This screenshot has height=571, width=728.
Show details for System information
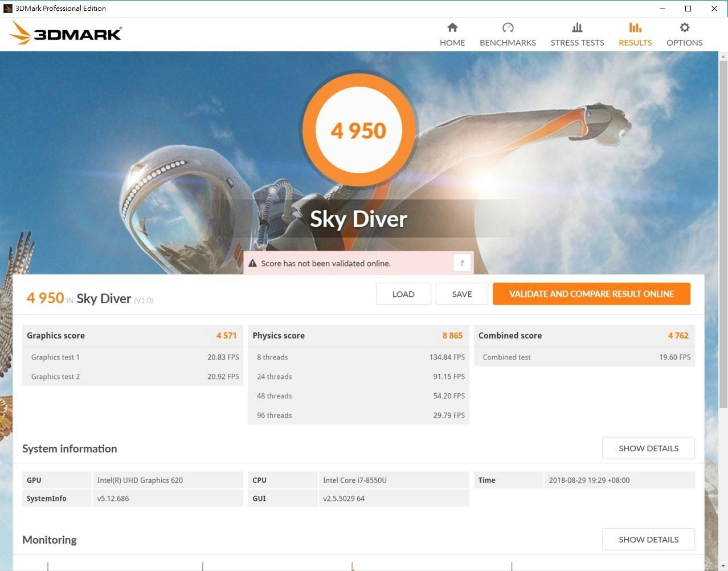click(x=648, y=448)
